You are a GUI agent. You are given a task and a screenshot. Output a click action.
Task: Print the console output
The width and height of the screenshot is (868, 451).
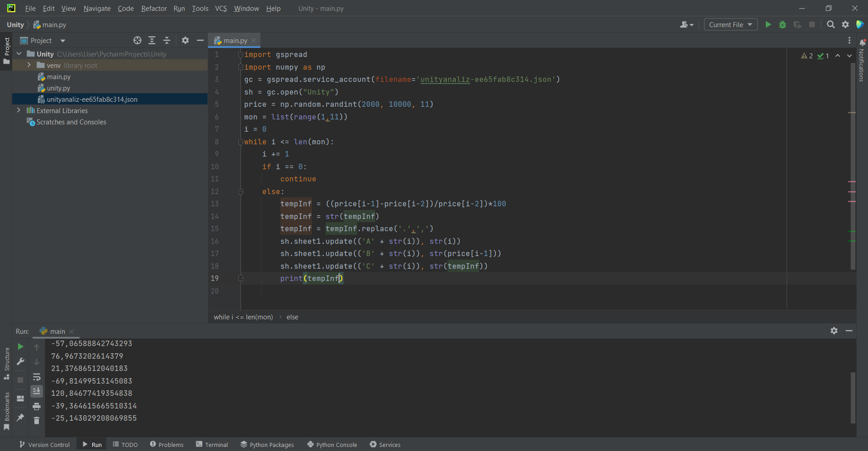pos(37,406)
